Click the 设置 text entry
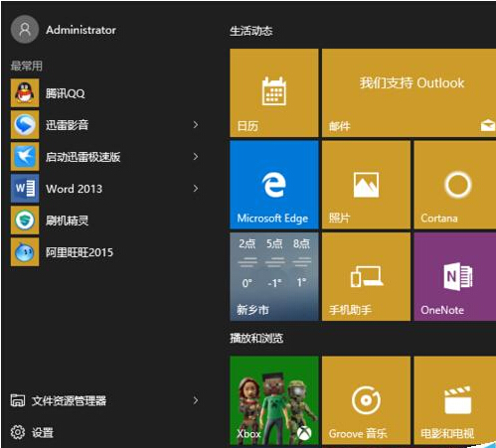The image size is (496, 448). pos(43,432)
